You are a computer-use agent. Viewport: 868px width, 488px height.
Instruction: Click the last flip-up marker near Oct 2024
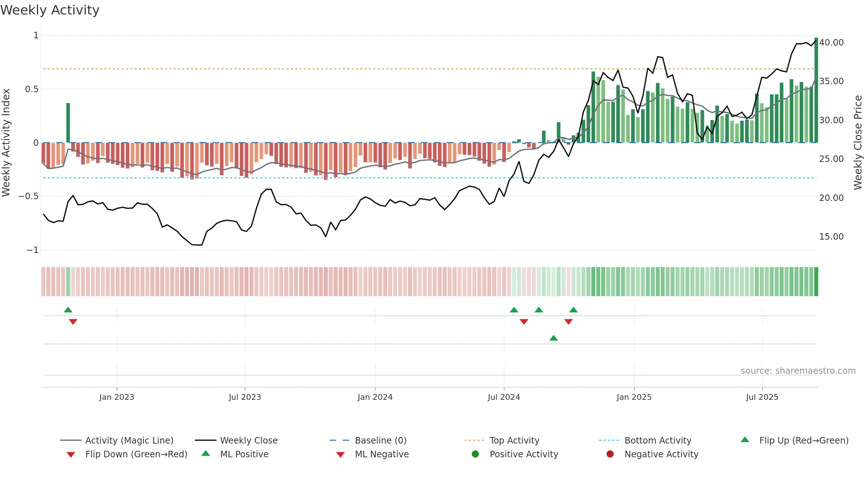pyautogui.click(x=574, y=310)
